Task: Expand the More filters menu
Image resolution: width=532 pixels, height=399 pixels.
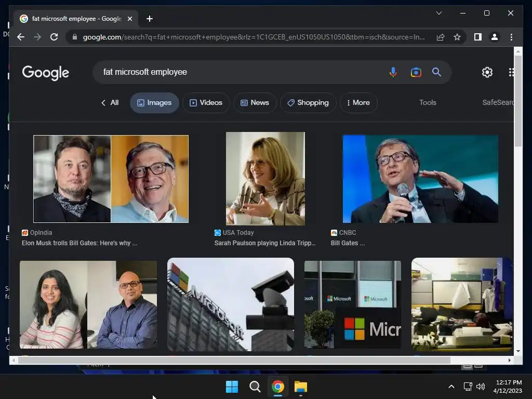Action: [358, 102]
